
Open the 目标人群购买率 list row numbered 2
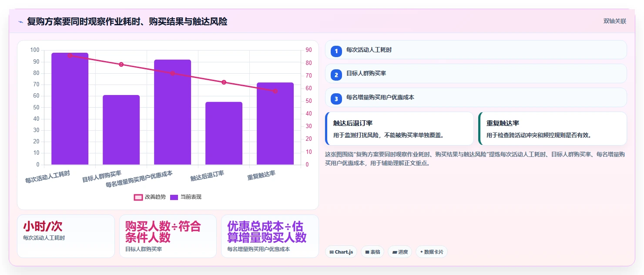(476, 73)
